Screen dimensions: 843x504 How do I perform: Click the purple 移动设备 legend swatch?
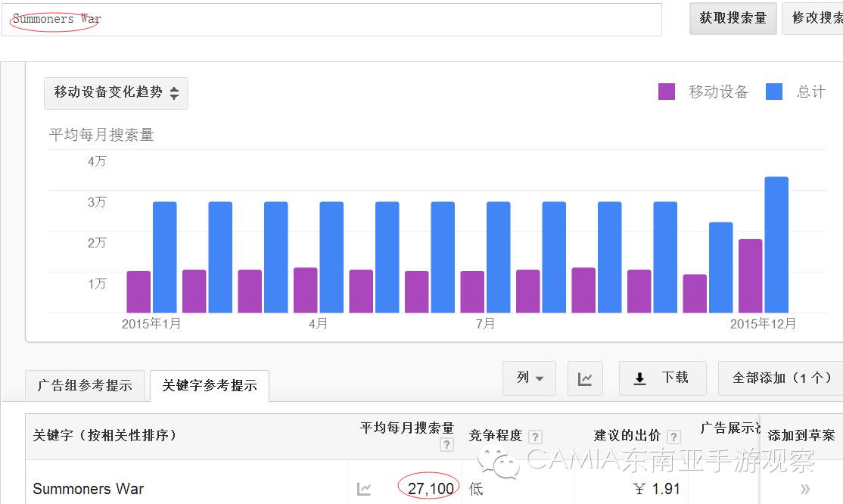click(667, 92)
